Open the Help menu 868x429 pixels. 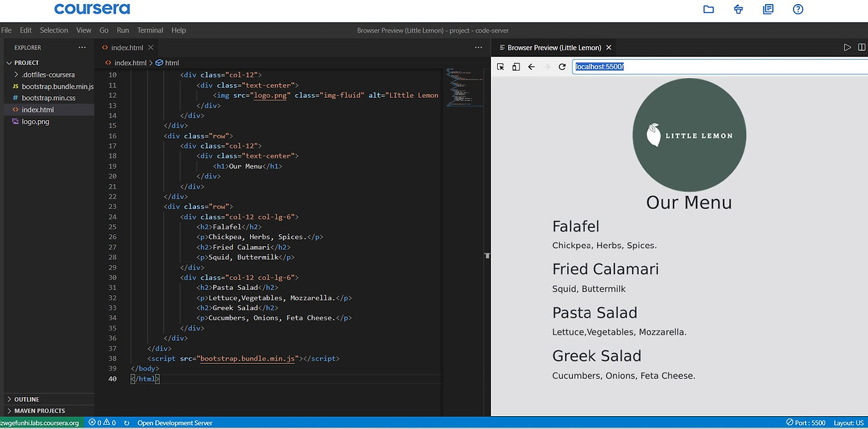[x=178, y=30]
